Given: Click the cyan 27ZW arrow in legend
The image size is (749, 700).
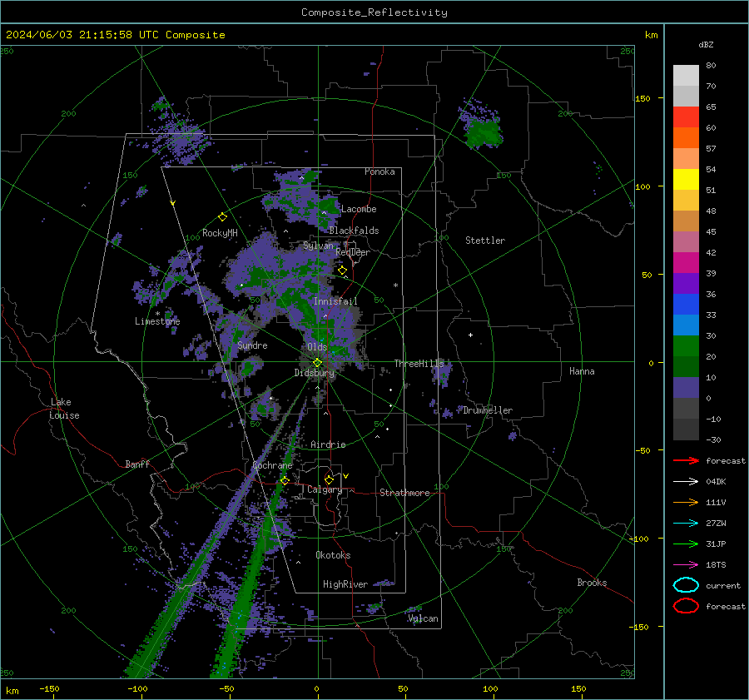Looking at the screenshot, I should [x=686, y=524].
